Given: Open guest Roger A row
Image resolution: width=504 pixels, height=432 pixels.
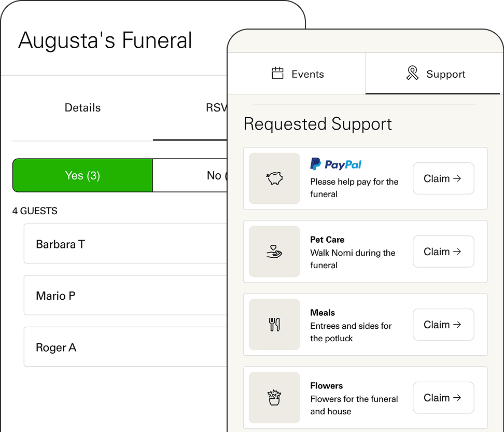Looking at the screenshot, I should click(x=125, y=347).
